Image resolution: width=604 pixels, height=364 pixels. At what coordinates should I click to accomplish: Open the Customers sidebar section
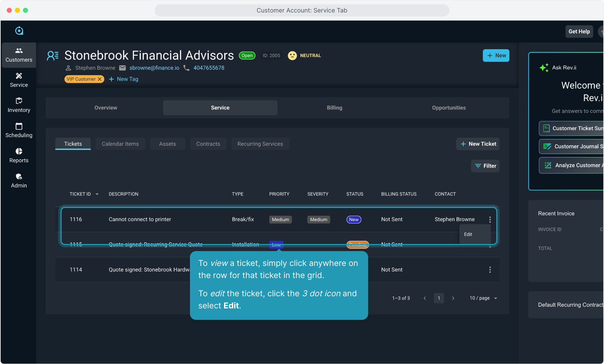19,55
